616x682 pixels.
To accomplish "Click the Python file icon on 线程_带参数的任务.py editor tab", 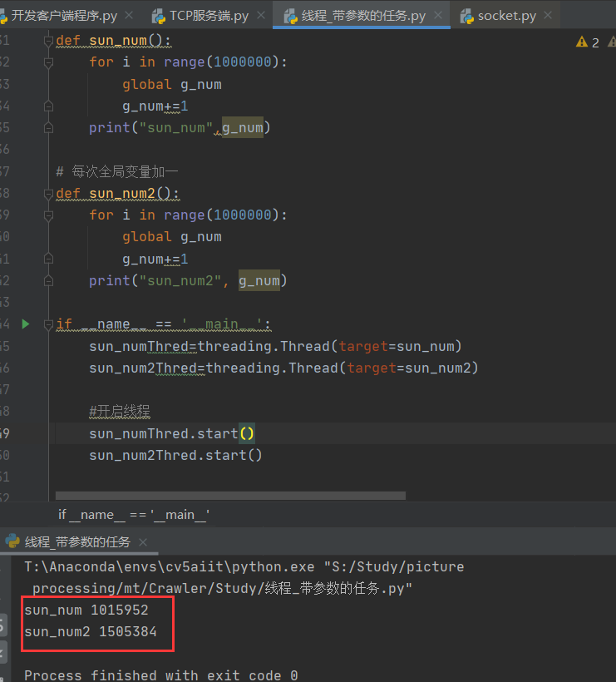I will (290, 17).
